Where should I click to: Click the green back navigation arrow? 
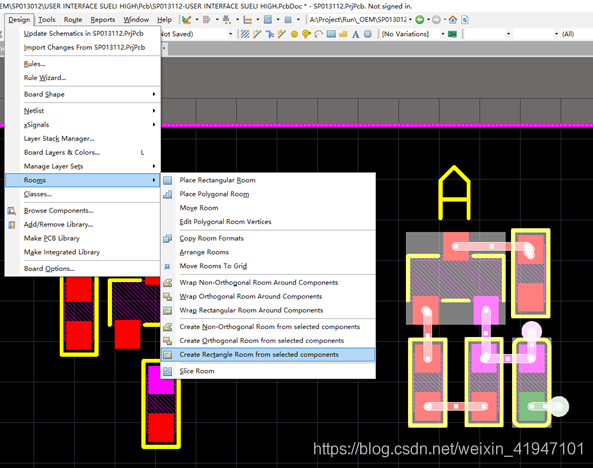[x=419, y=20]
